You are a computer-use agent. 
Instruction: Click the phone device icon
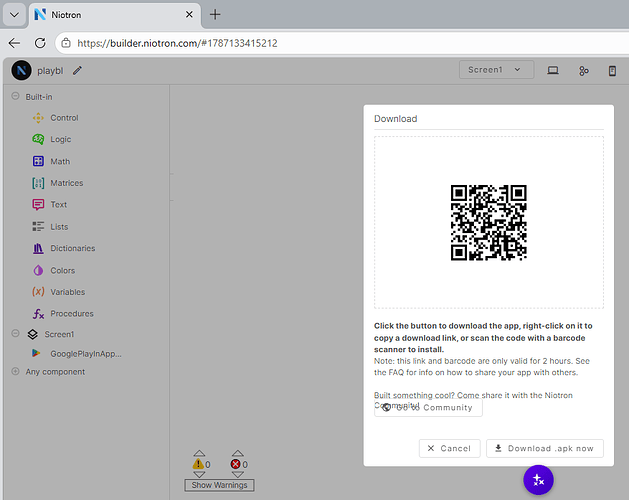click(x=612, y=71)
